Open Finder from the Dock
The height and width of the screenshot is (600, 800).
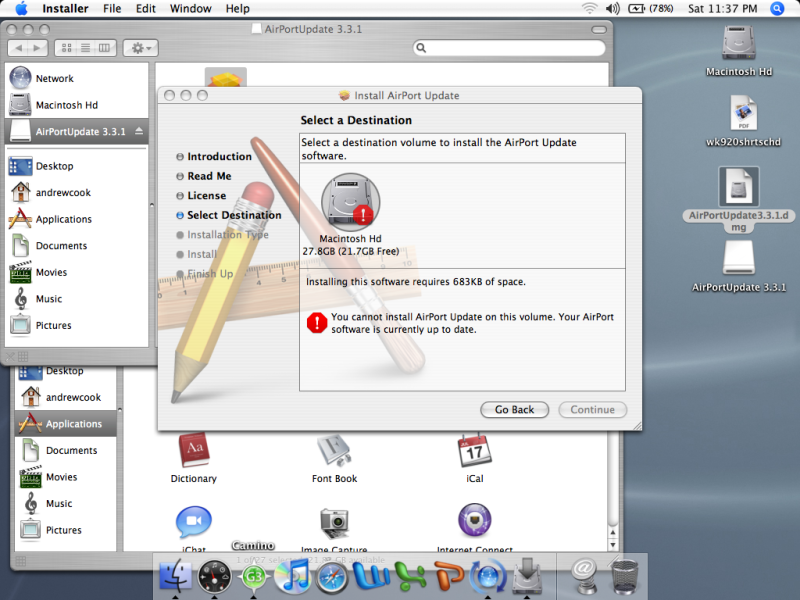pos(176,577)
